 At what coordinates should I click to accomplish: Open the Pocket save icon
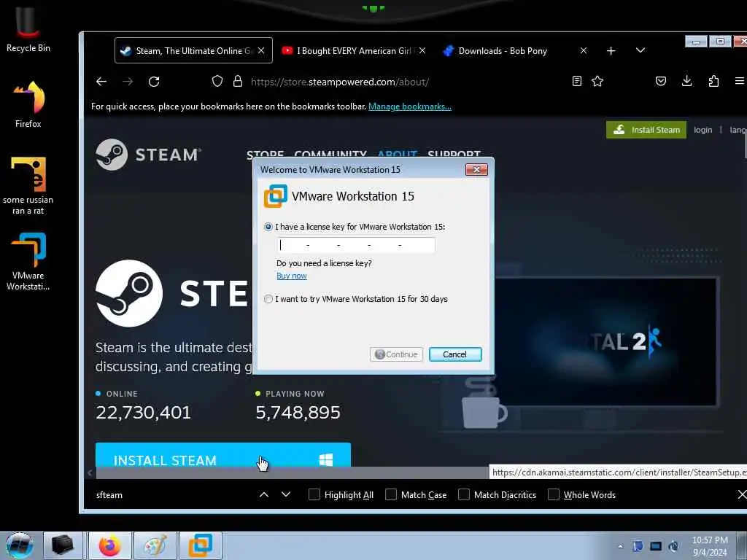[660, 82]
